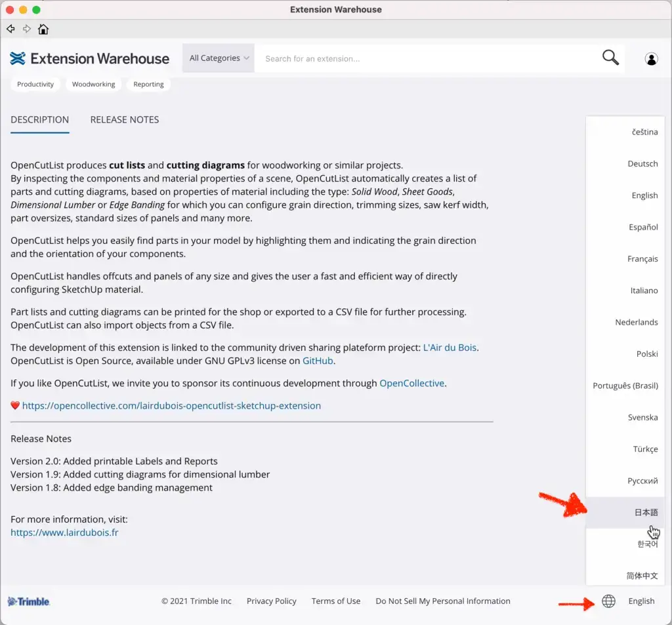
Task: Choose Русский from language menu
Action: (625, 481)
